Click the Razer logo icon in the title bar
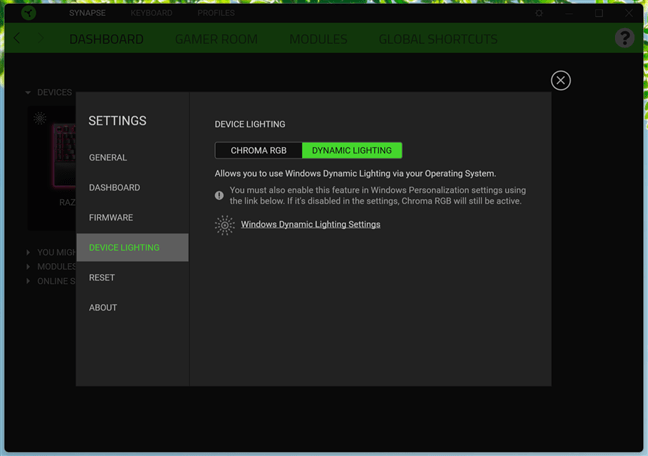This screenshot has width=648, height=456. (28, 13)
